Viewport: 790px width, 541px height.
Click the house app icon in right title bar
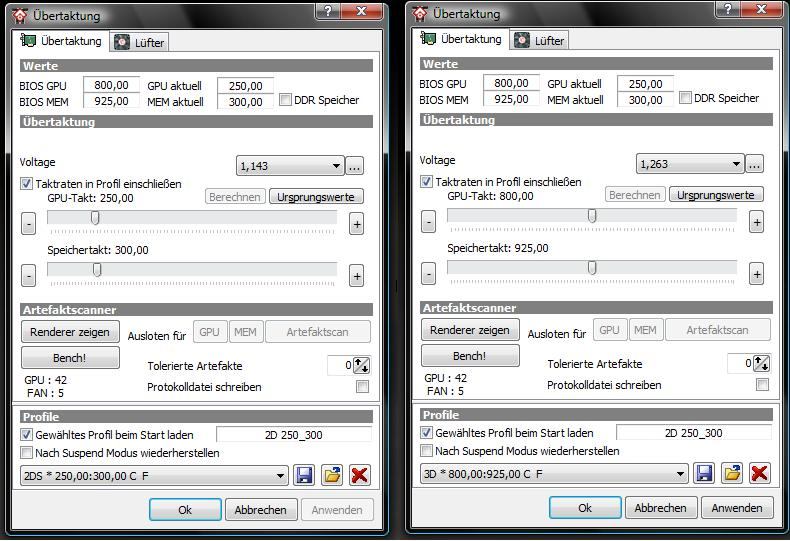[x=420, y=14]
